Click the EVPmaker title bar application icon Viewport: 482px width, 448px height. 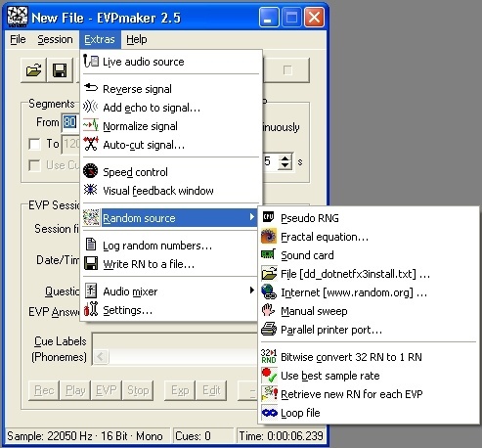pos(18,17)
